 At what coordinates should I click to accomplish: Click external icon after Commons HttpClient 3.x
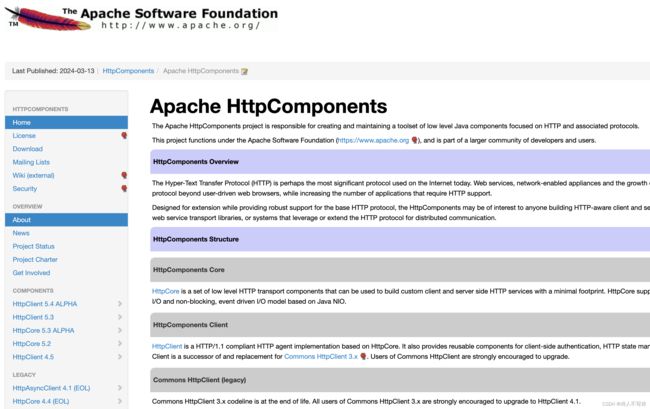[x=363, y=356]
